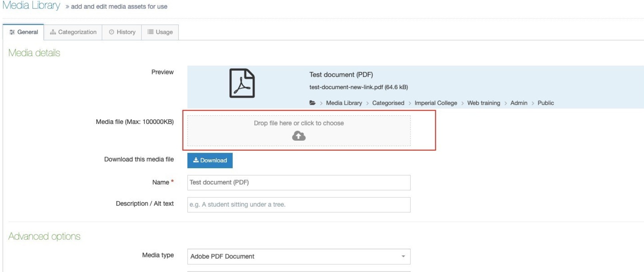Navigate to Imperial College breadcrumb

[436, 103]
